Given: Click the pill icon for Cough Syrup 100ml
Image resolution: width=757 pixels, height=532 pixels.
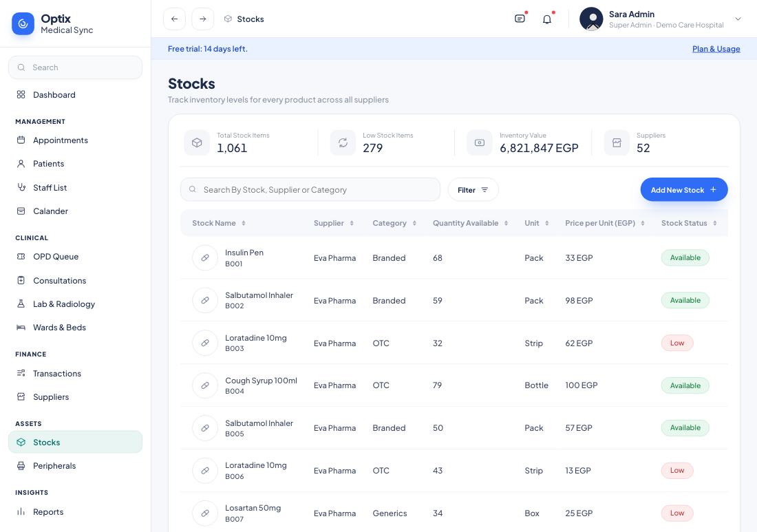Looking at the screenshot, I should pos(205,385).
